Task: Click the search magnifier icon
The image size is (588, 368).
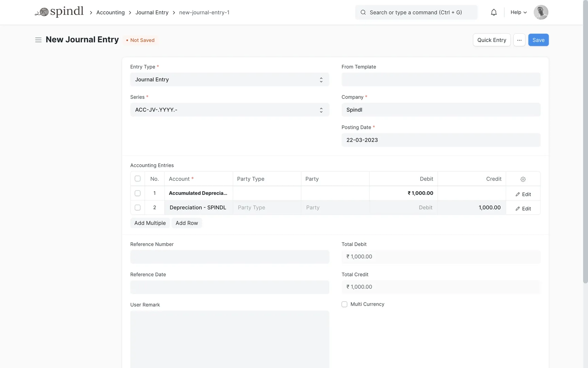Action: 363,12
